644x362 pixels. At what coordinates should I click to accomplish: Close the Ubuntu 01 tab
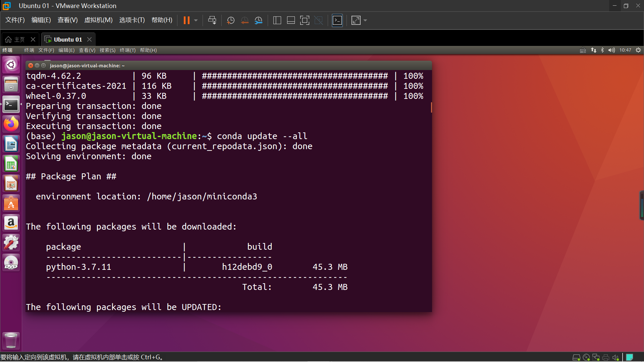pyautogui.click(x=89, y=40)
